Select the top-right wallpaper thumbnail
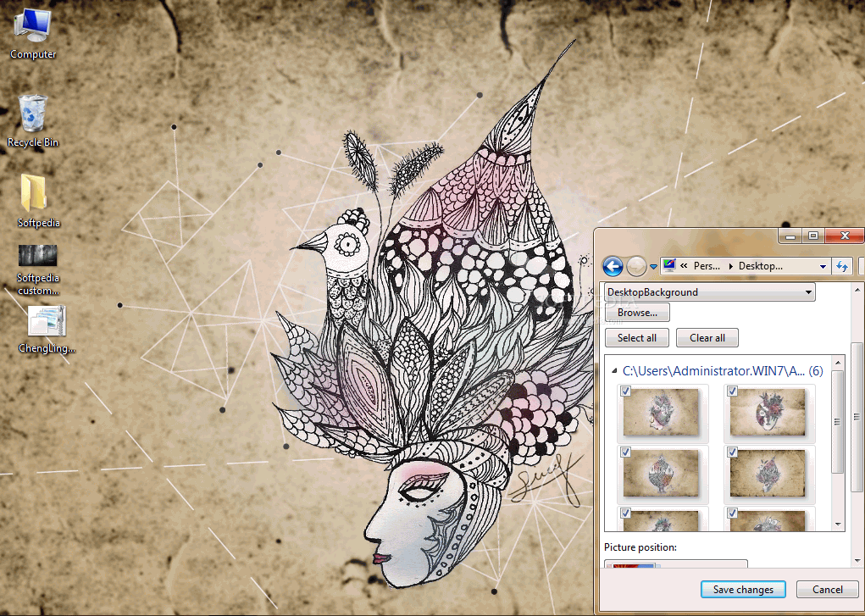The image size is (865, 616). 768,413
